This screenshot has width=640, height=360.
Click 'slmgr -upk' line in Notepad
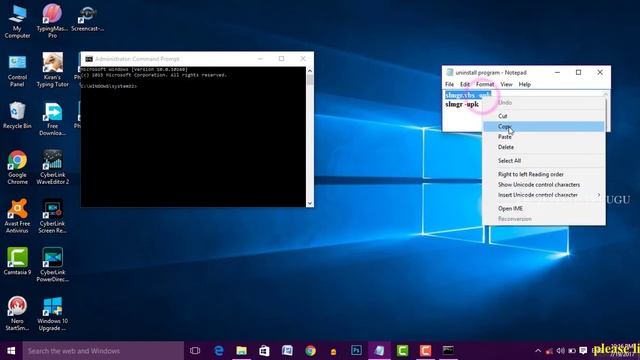coord(462,104)
